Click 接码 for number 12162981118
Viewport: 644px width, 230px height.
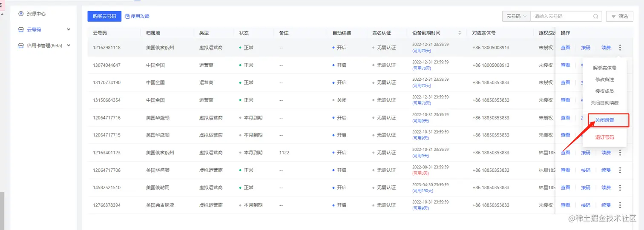(x=586, y=48)
